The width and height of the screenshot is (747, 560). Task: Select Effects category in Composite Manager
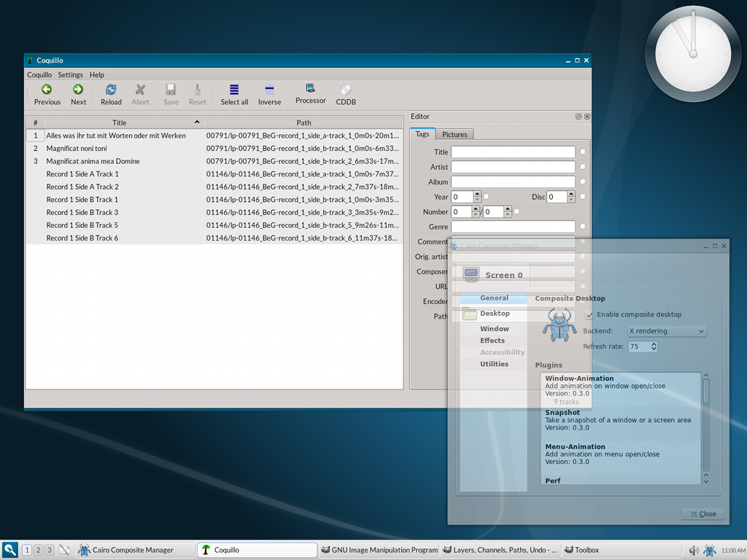click(492, 341)
